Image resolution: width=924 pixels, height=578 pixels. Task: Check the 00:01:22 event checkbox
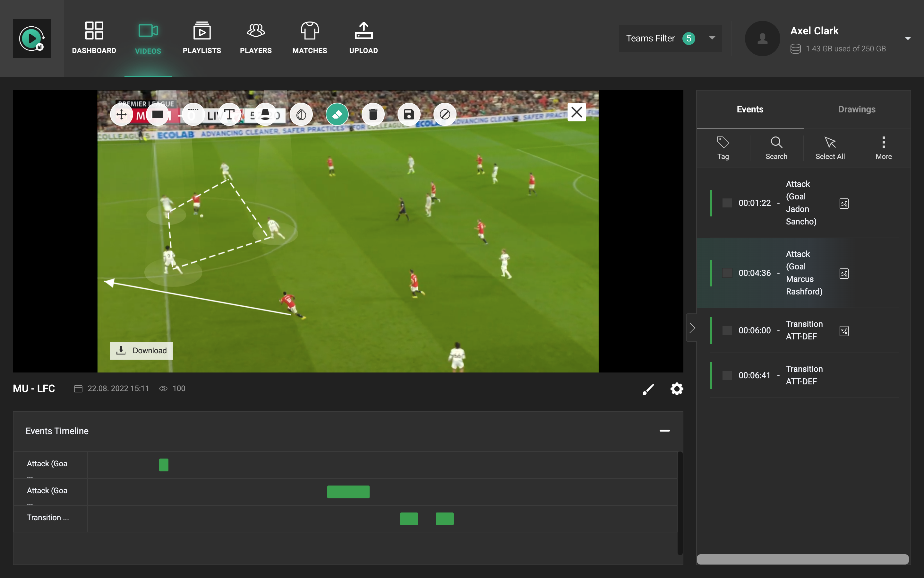(x=727, y=203)
